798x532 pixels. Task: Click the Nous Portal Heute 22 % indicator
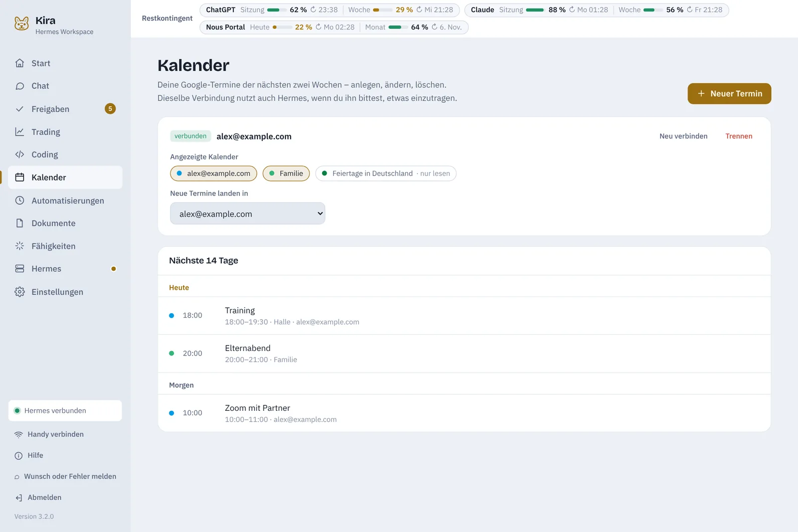302,27
